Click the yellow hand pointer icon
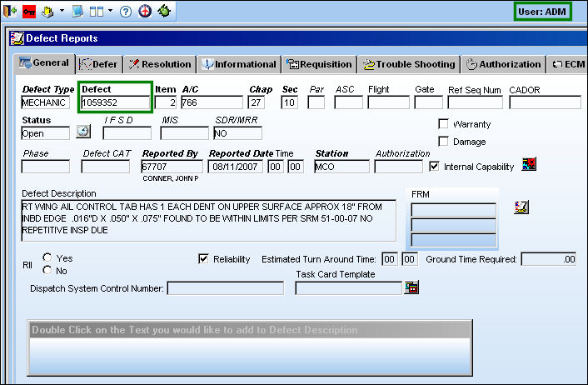 click(x=47, y=12)
